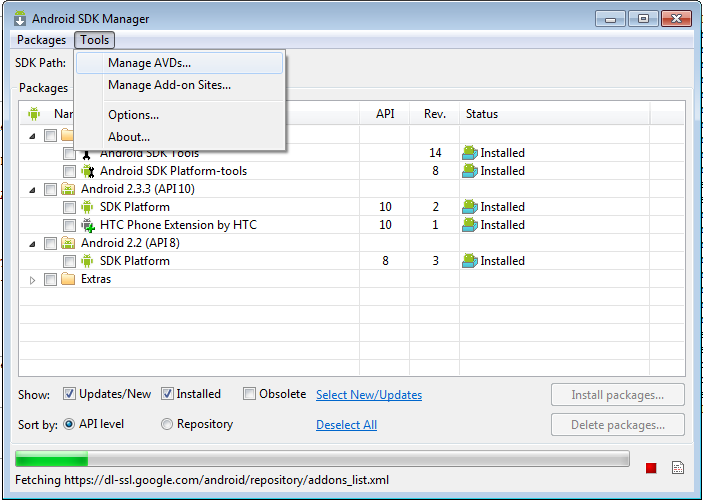Uncheck the Updates/New checkbox
Viewport: 703px width, 500px height.
tap(70, 394)
